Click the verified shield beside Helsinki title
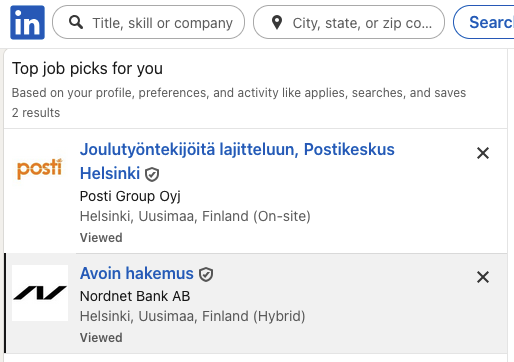Screen dimensions: 514x362 pyautogui.click(x=152, y=174)
